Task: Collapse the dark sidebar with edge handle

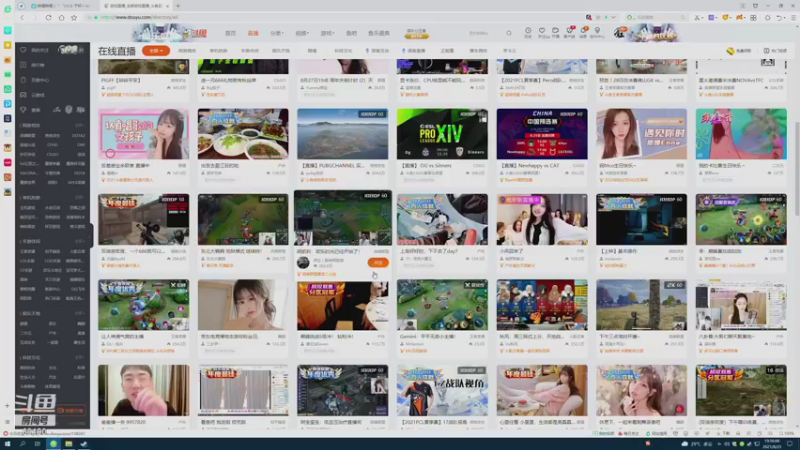Action: coord(91,234)
